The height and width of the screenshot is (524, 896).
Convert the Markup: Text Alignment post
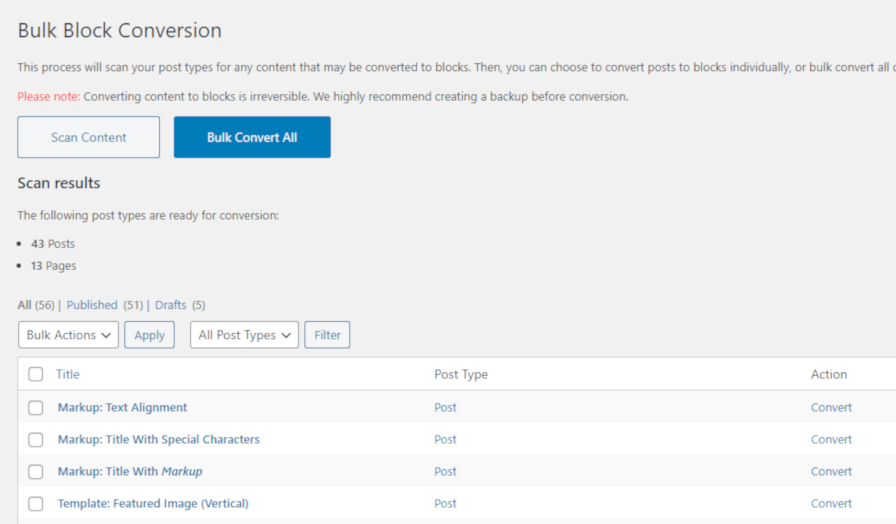(831, 408)
